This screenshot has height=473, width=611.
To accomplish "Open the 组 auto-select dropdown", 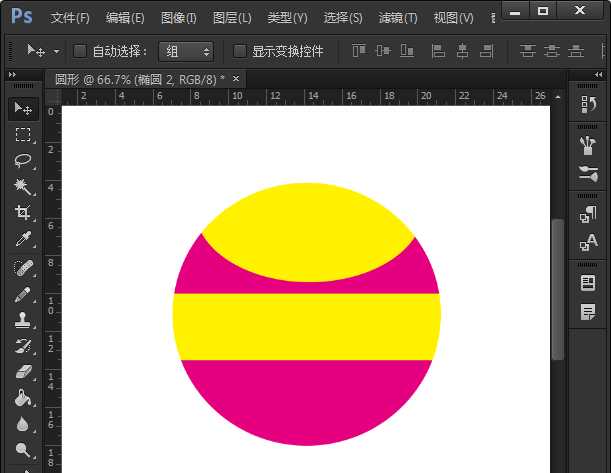I will pos(187,51).
